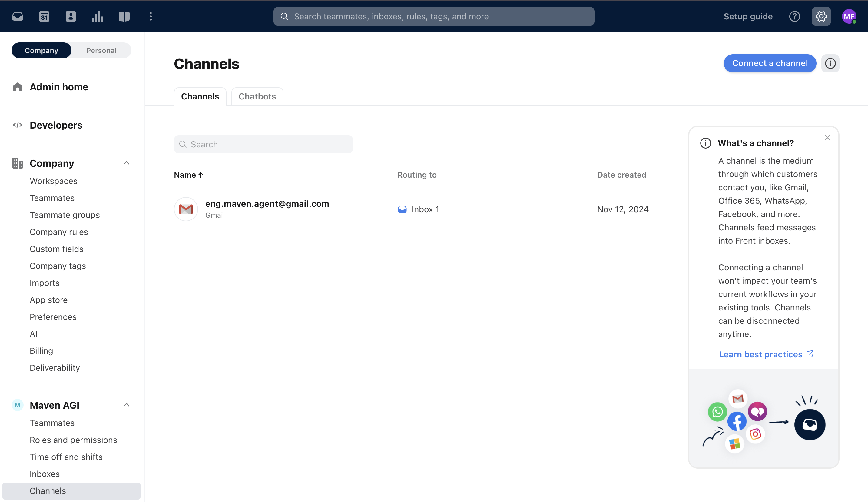Open the calendar icon in top bar
This screenshot has width=868, height=502.
pos(44,16)
